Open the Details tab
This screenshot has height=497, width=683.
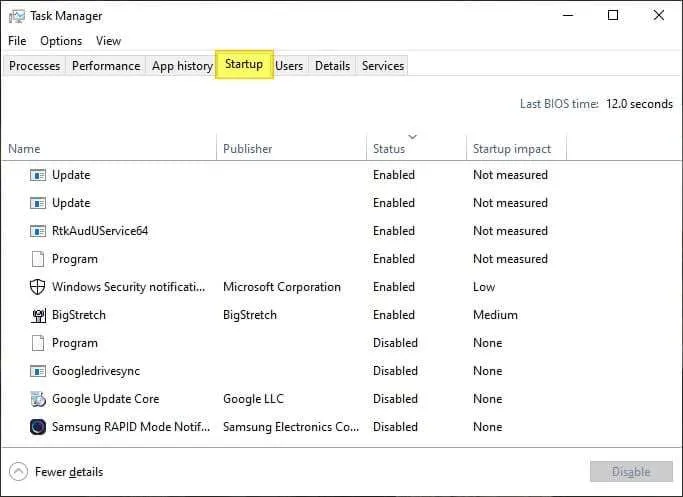click(332, 66)
